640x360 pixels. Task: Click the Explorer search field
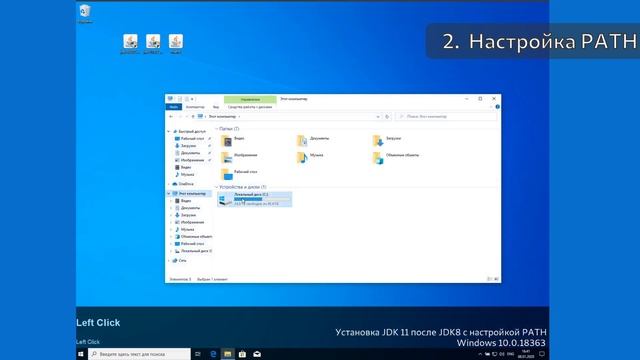pyautogui.click(x=447, y=117)
